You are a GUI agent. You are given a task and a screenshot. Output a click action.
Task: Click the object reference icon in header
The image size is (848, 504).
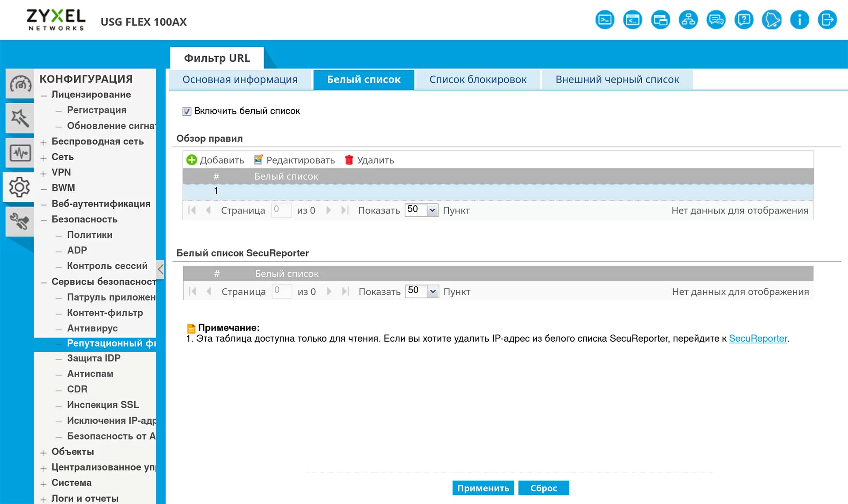(x=660, y=20)
